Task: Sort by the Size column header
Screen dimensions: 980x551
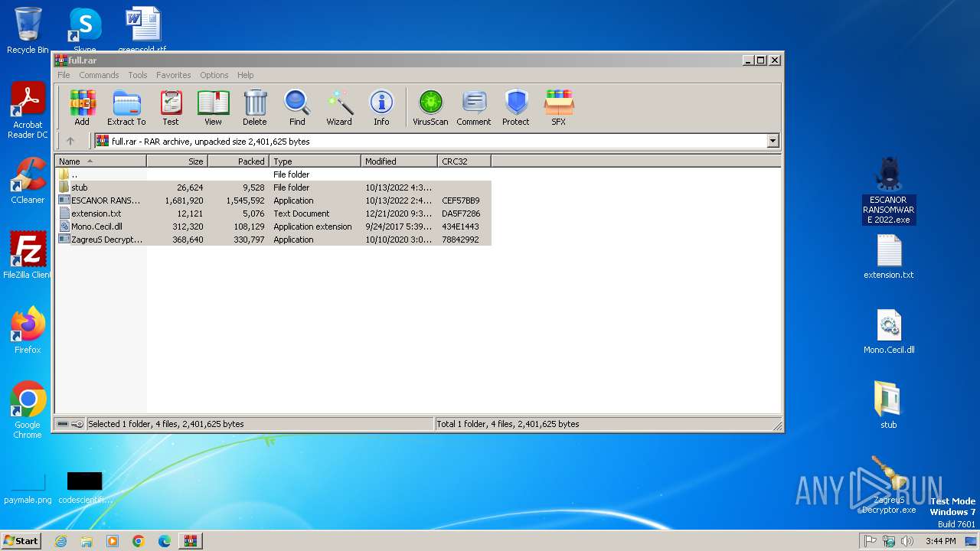Action: (178, 161)
